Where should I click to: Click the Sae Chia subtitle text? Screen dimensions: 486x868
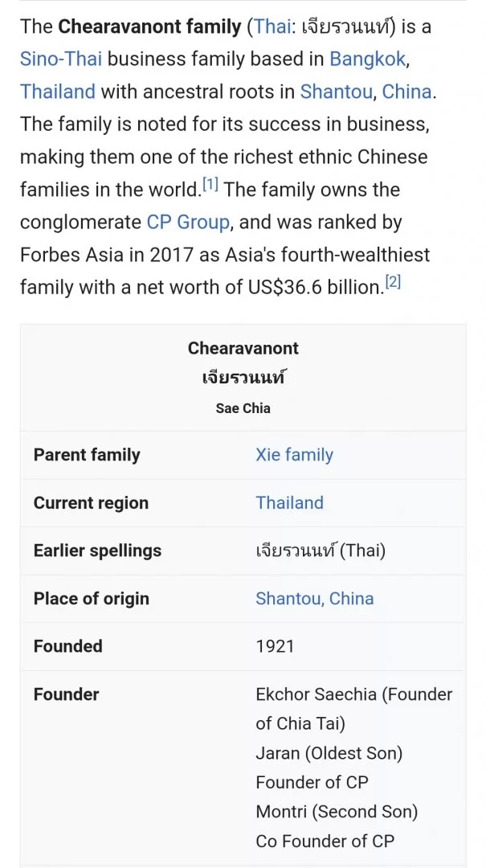pos(243,408)
